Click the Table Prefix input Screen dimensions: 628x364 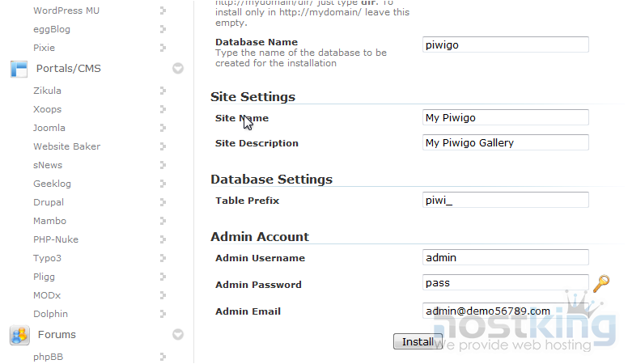506,201
